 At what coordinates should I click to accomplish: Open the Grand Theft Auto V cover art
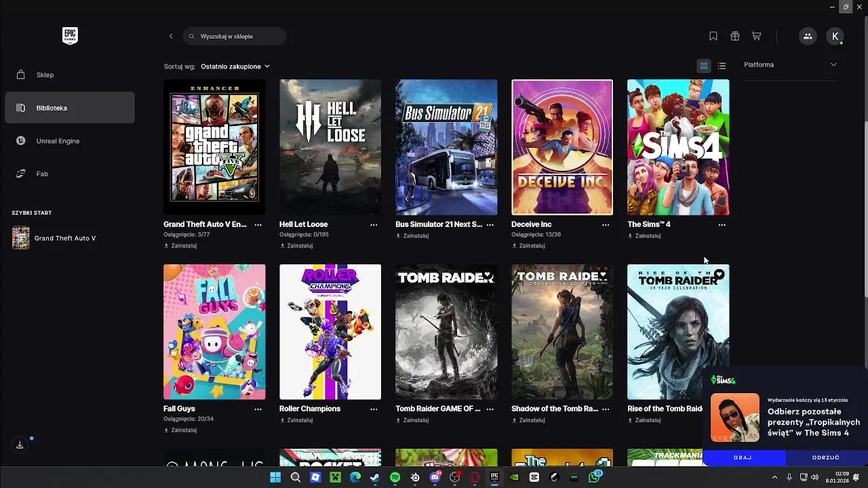(214, 147)
